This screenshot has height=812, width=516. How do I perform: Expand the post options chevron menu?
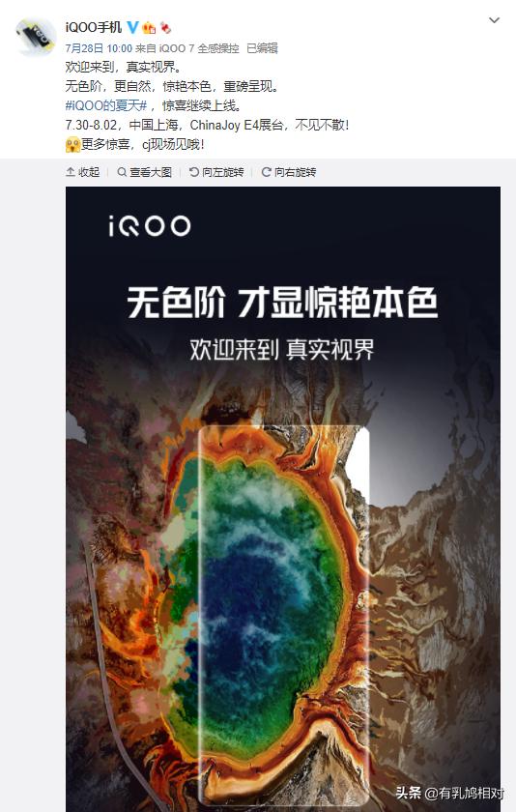[x=495, y=20]
